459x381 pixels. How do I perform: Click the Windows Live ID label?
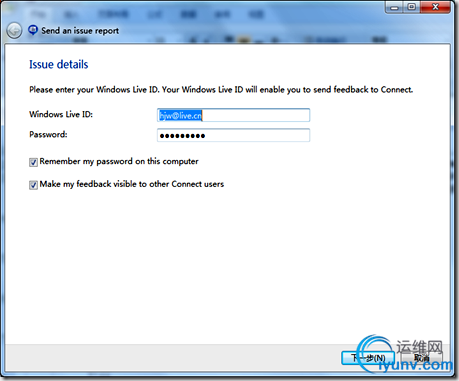61,114
